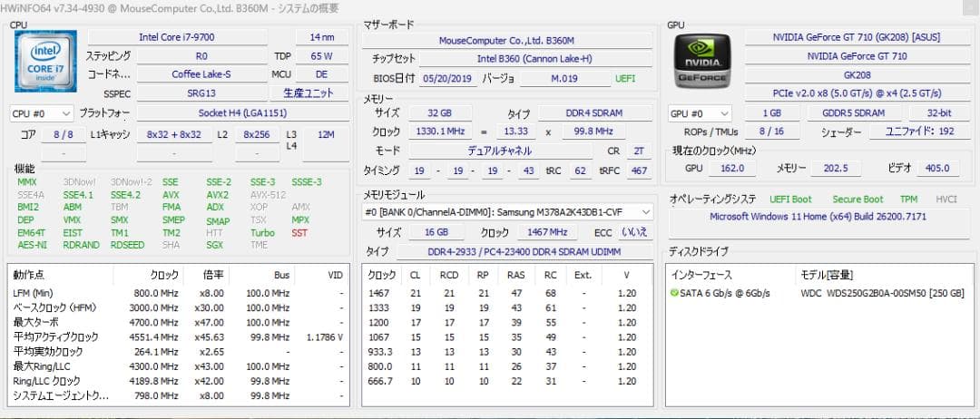The image size is (980, 419).
Task: Open the CPU #0 selector dropdown
Action: 42,113
